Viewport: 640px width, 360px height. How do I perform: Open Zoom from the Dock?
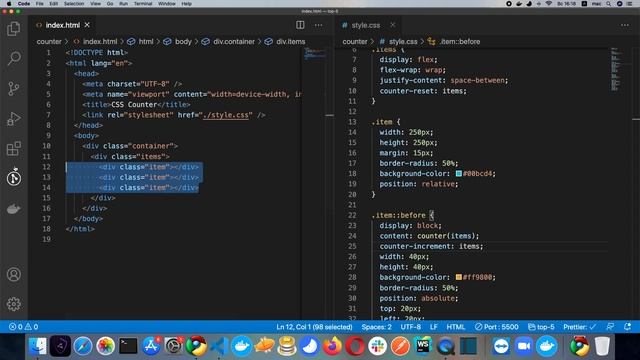point(524,346)
